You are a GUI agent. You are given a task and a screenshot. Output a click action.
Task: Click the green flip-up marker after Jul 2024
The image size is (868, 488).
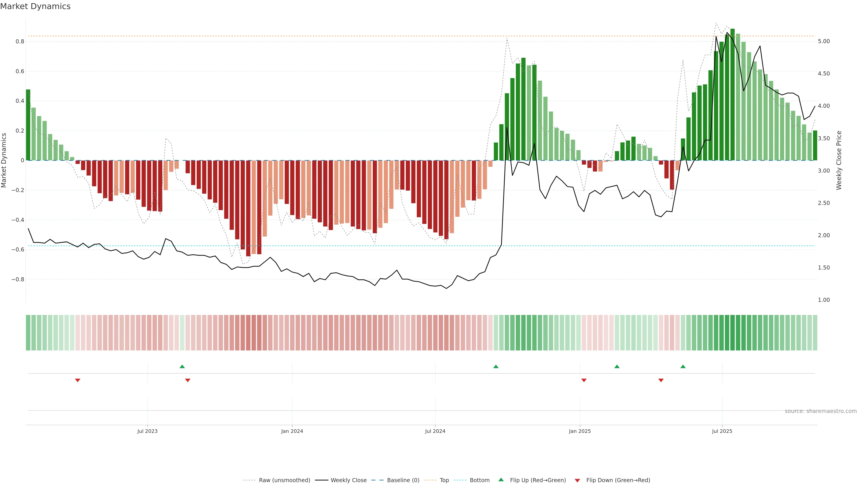coord(496,366)
